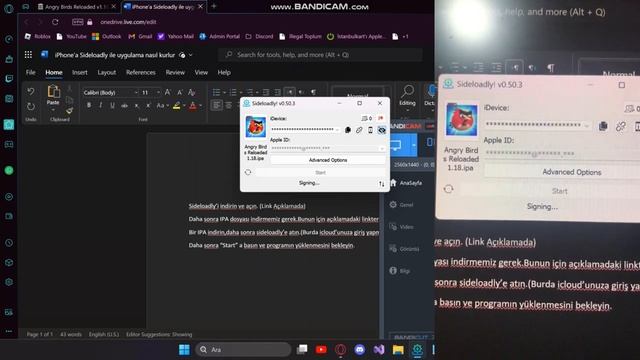Click the Advanced Options button in Sideloadly
This screenshot has height=360, width=640.
click(328, 160)
